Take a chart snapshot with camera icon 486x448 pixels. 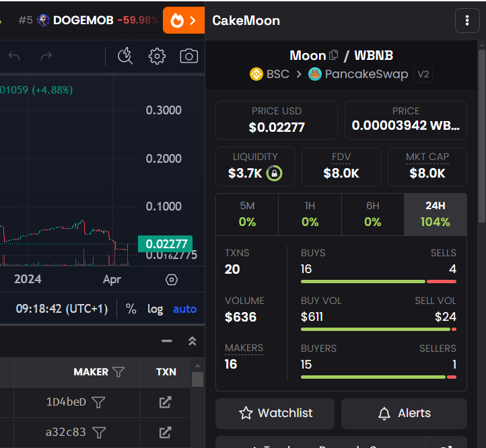[189, 56]
